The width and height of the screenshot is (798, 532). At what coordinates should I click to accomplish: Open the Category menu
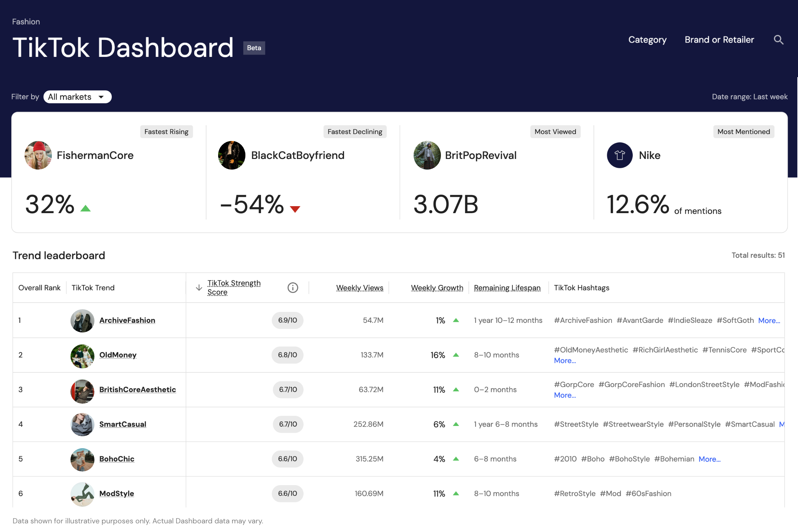[x=647, y=40]
